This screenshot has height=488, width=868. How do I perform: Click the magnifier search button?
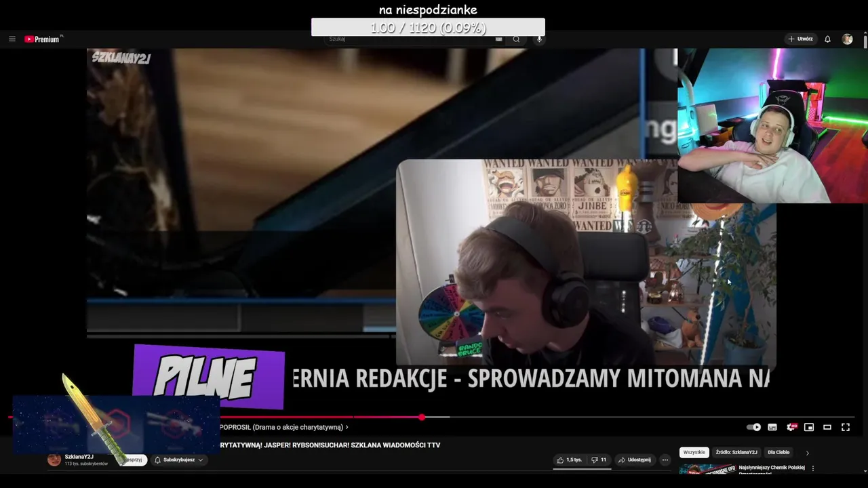pyautogui.click(x=516, y=39)
